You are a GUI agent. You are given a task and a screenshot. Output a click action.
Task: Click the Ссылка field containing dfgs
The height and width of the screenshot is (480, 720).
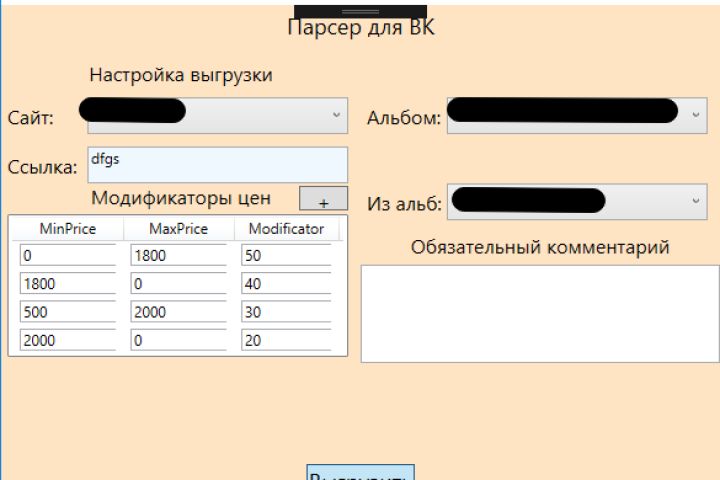click(x=218, y=165)
